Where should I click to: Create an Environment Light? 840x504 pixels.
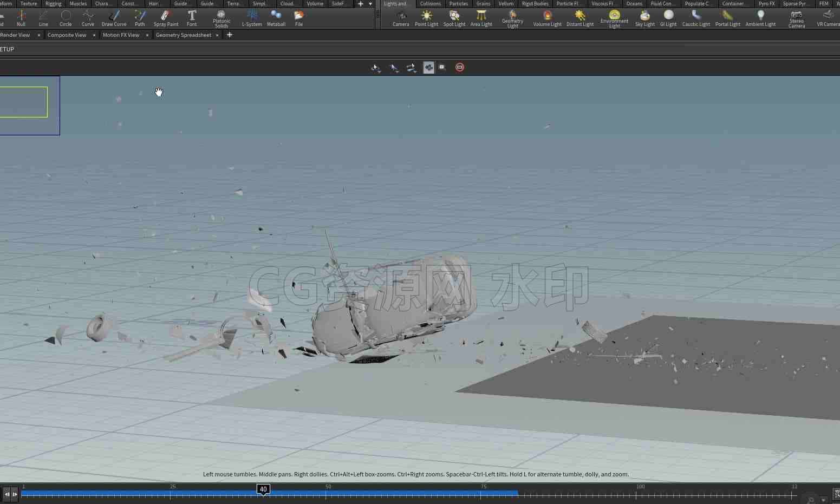(x=614, y=19)
